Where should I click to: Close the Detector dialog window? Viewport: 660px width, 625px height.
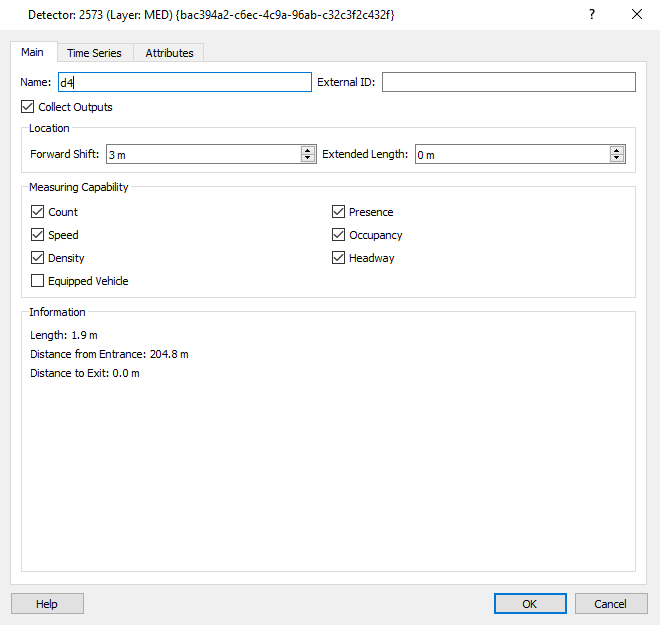pyautogui.click(x=637, y=15)
